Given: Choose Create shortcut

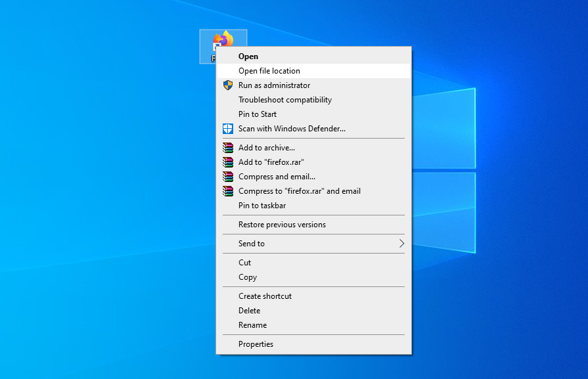Looking at the screenshot, I should (x=265, y=296).
